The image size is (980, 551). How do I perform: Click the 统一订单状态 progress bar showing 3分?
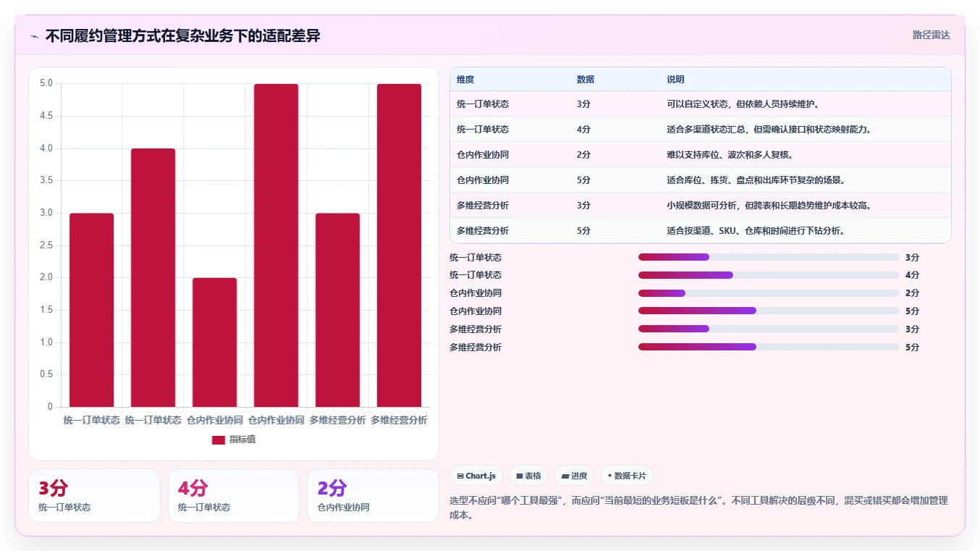tap(769, 257)
